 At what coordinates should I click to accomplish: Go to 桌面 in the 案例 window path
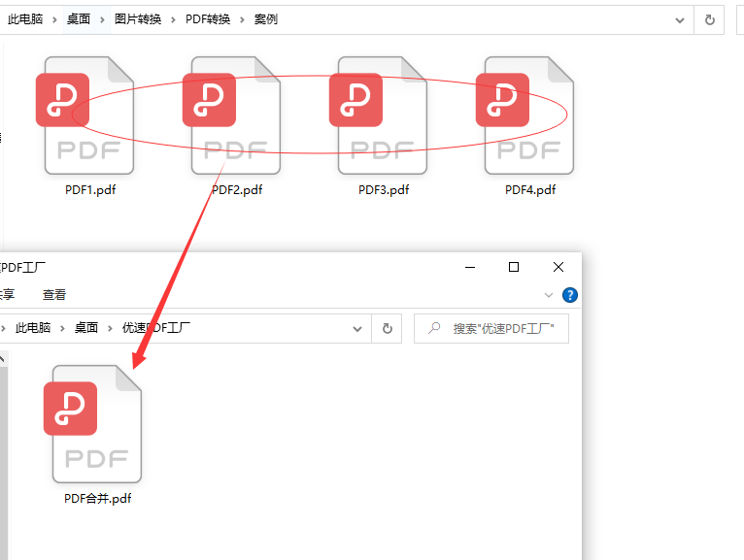coord(79,19)
